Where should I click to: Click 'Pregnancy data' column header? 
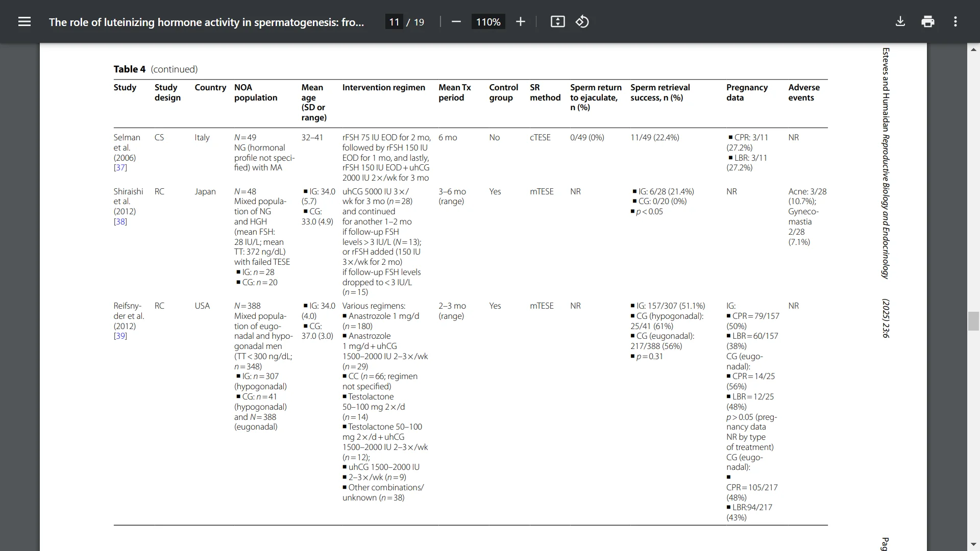[x=747, y=92]
